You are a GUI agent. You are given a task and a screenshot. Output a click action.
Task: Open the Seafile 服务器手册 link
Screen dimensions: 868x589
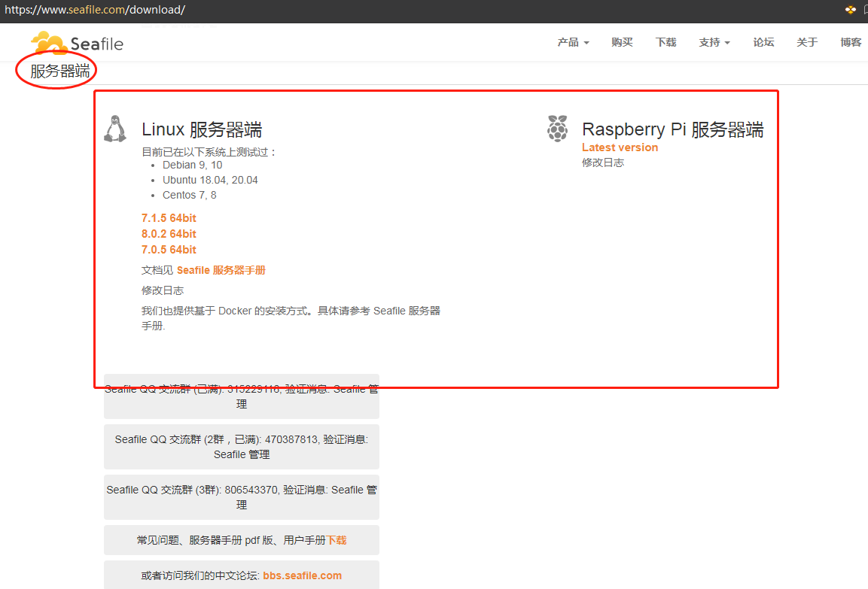[221, 270]
